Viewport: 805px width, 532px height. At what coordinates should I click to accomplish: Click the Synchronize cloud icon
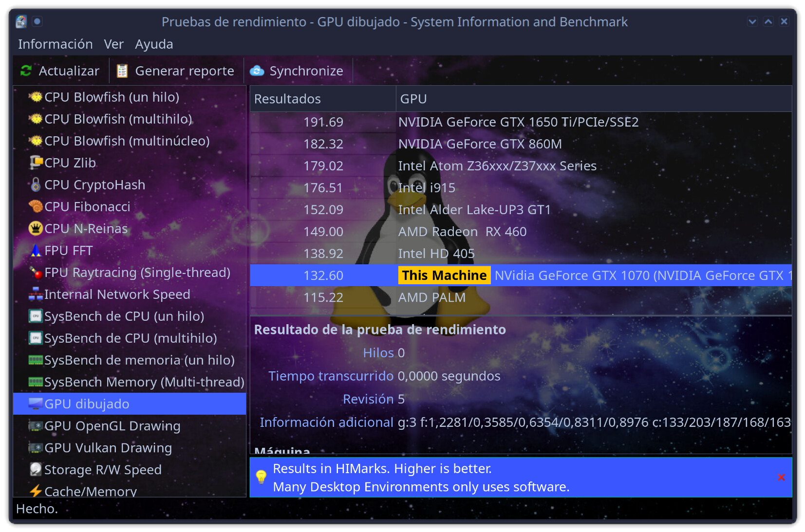[257, 71]
